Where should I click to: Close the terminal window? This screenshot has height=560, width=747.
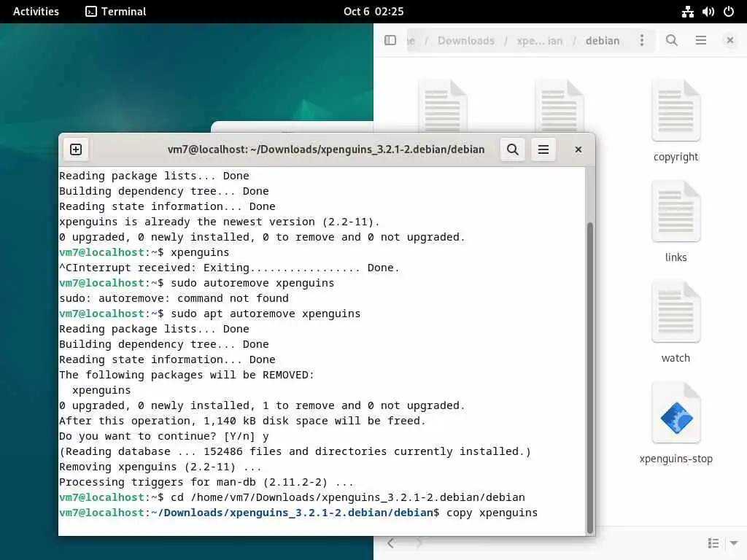pos(578,149)
